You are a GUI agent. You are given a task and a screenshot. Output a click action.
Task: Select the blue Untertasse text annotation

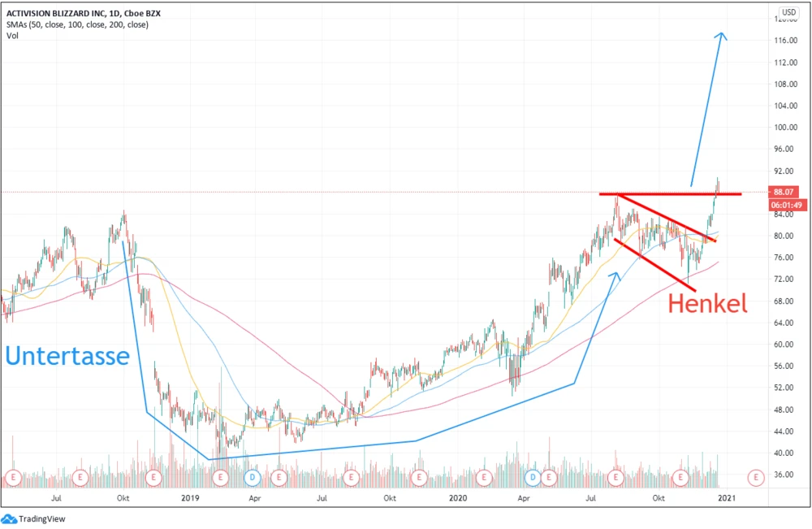point(67,355)
